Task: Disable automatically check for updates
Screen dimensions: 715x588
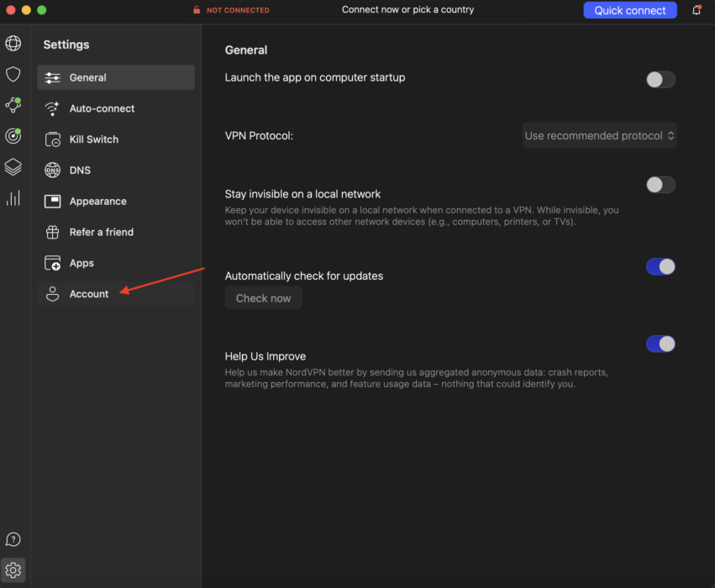Action: [x=660, y=266]
